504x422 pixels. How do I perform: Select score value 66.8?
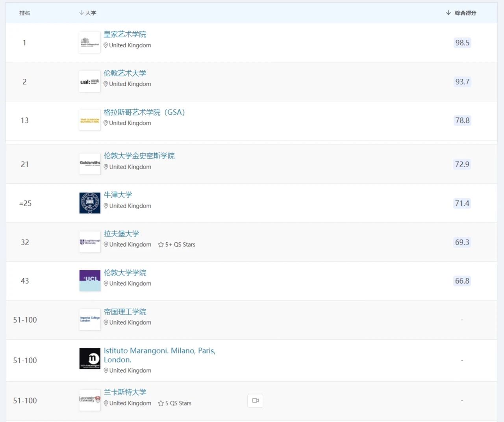point(462,281)
